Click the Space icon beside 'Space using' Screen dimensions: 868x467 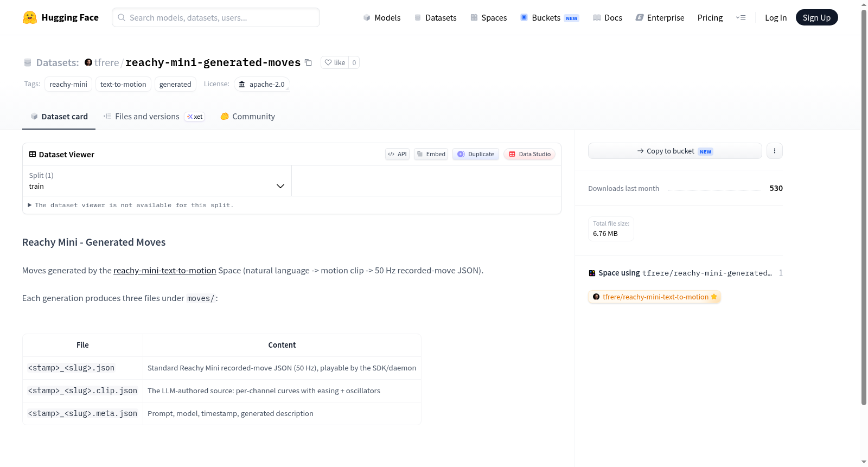(x=592, y=273)
